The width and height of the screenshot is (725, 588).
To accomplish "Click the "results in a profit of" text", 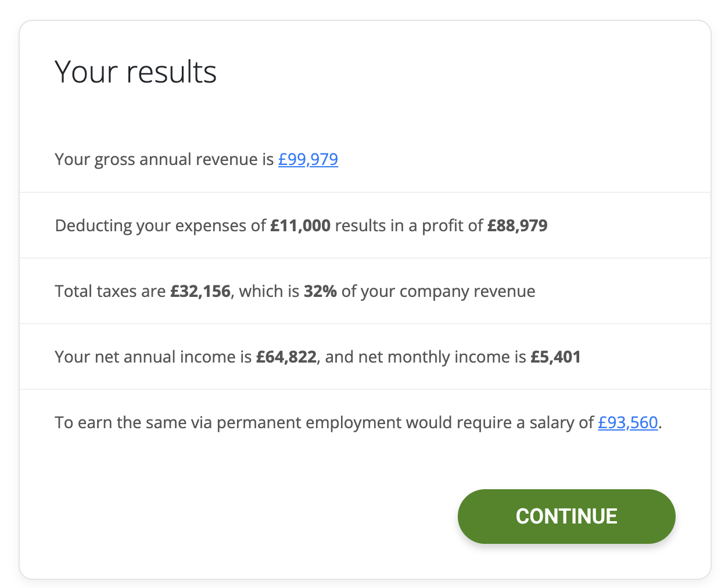I will click(409, 225).
